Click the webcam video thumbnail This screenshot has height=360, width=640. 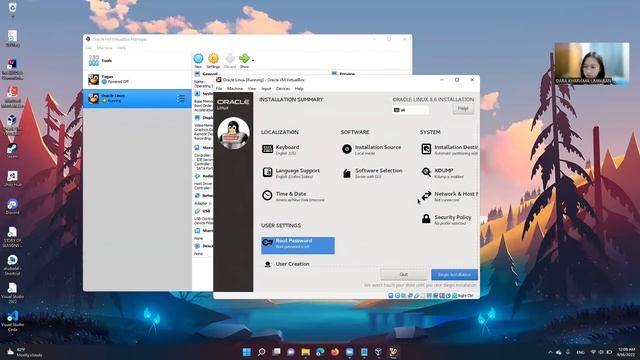[x=591, y=64]
